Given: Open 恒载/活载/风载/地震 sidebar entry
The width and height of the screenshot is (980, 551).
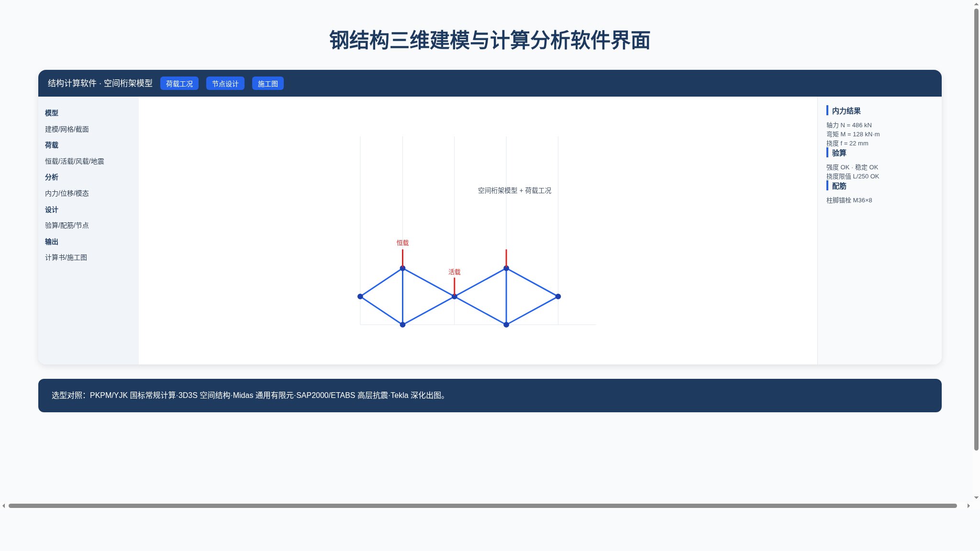Looking at the screenshot, I should tap(75, 161).
